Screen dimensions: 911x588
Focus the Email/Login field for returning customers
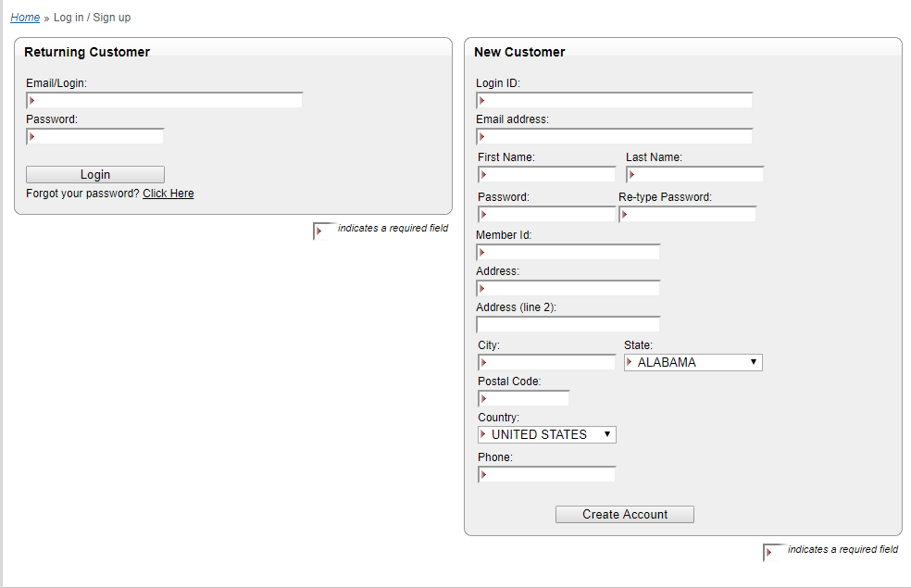(x=165, y=101)
